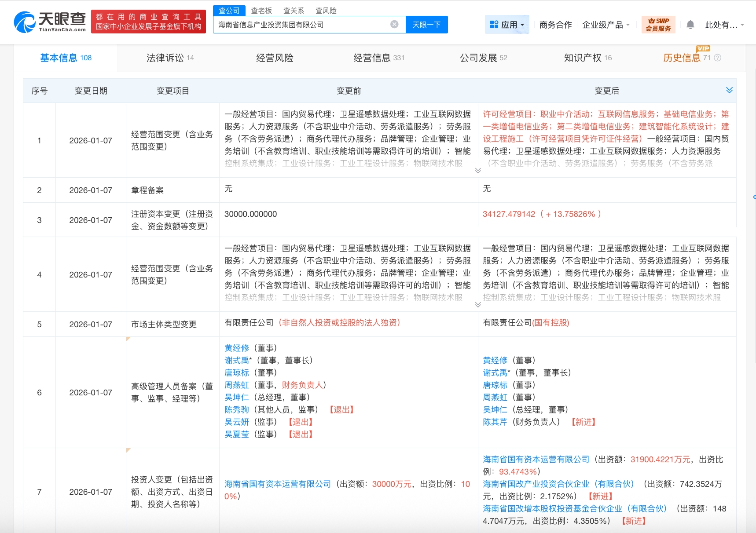756x533 pixels.
Task: Click the help icon beside 历史信息
Action: [x=717, y=58]
